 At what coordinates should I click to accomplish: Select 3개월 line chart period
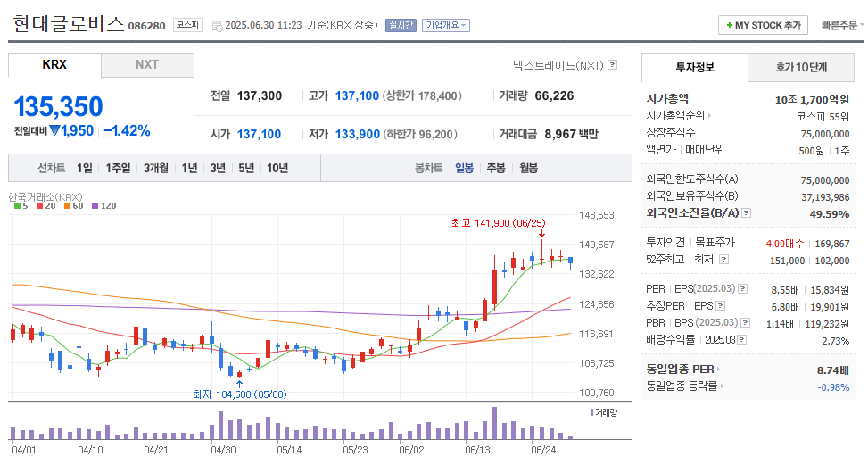[x=155, y=169]
